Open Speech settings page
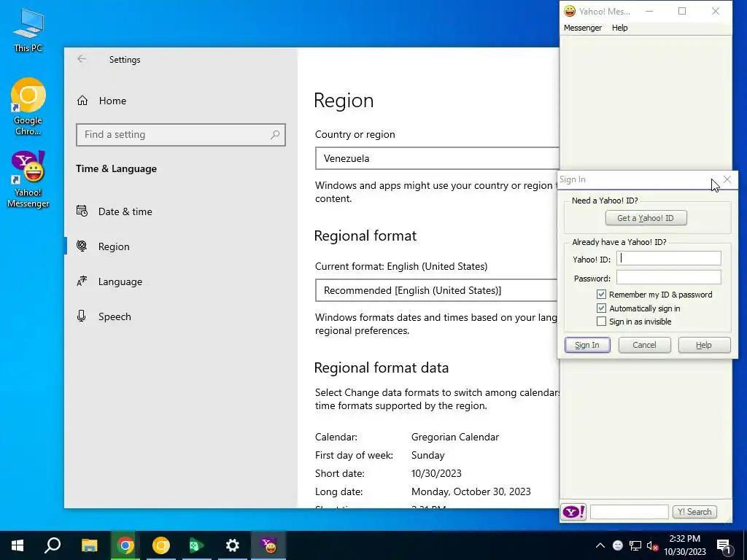The height and width of the screenshot is (560, 747). click(104, 316)
